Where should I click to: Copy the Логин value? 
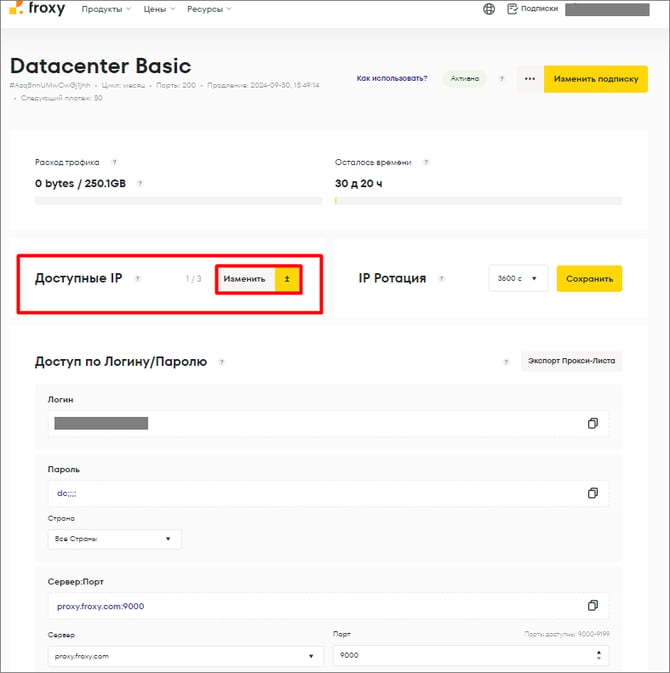593,424
